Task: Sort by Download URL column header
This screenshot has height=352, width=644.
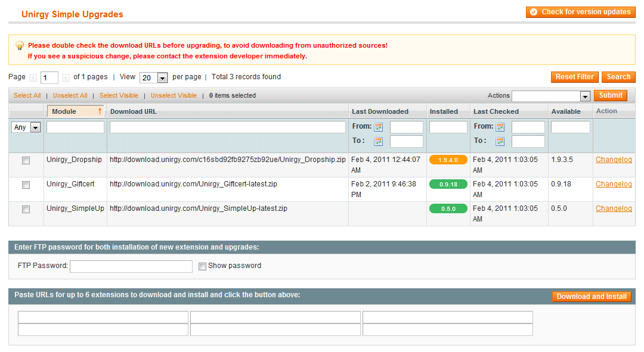Action: coord(133,111)
